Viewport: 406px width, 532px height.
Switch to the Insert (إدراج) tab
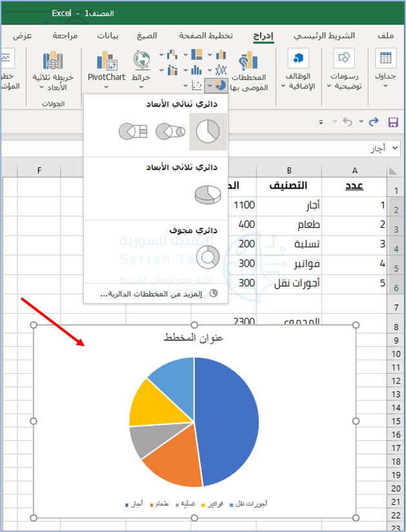(263, 36)
